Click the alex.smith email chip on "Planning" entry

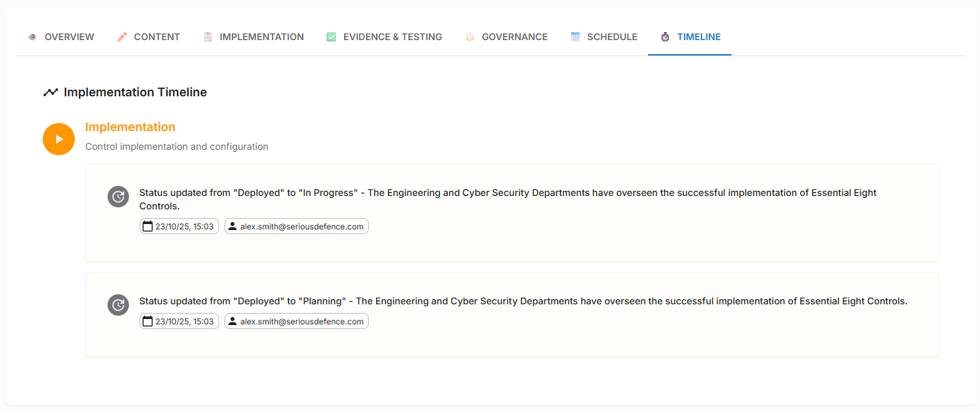(x=297, y=322)
